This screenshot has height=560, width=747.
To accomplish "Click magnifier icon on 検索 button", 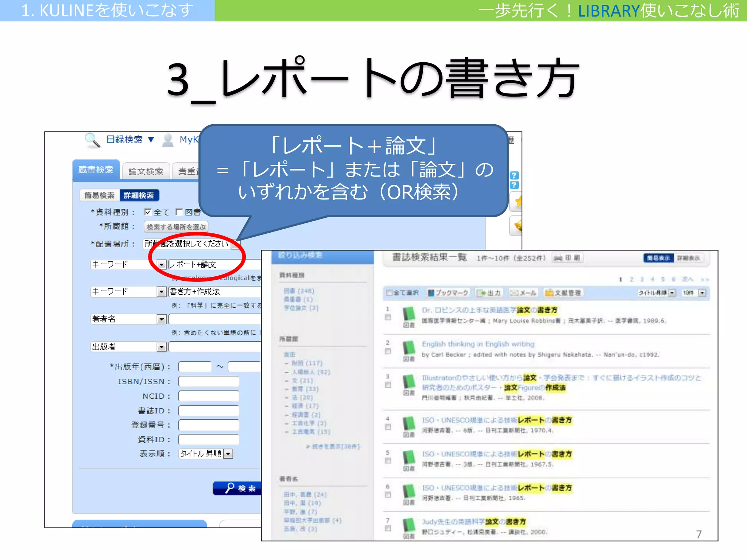I will [230, 488].
